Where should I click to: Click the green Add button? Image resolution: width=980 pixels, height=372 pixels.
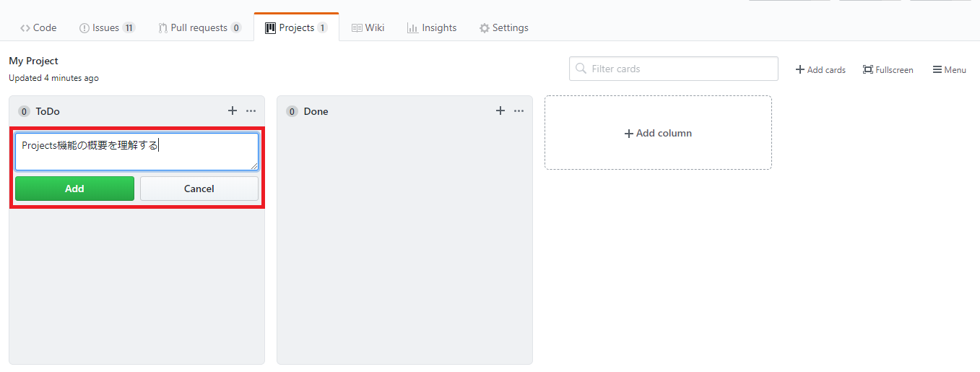(x=74, y=189)
